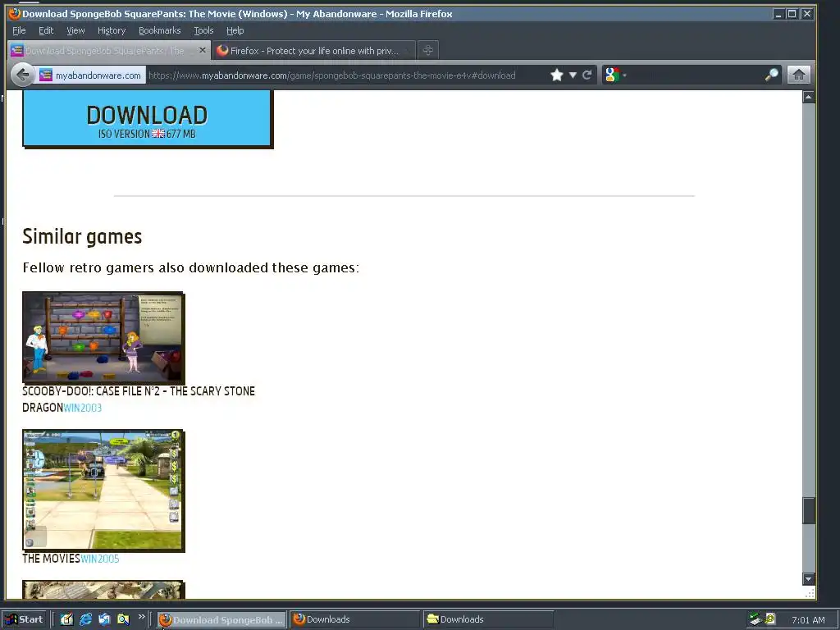Image resolution: width=840 pixels, height=630 pixels.
Task: Open a new tab with plus button
Action: [x=427, y=50]
